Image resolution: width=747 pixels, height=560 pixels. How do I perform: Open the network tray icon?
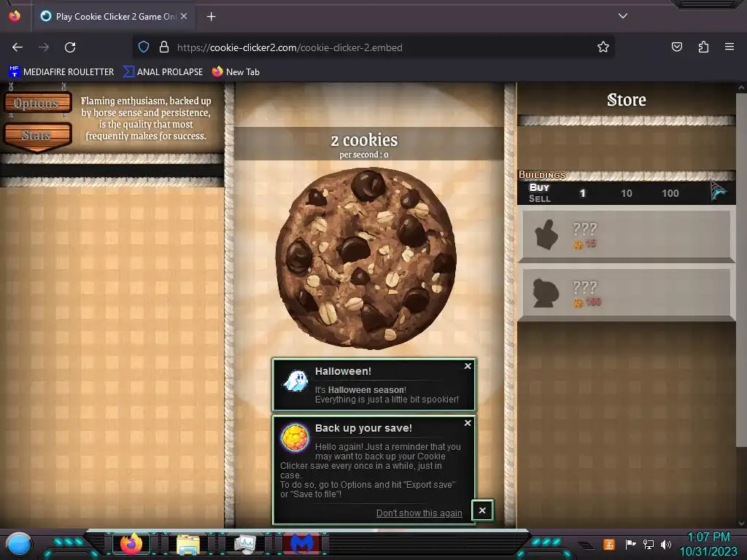click(x=648, y=544)
